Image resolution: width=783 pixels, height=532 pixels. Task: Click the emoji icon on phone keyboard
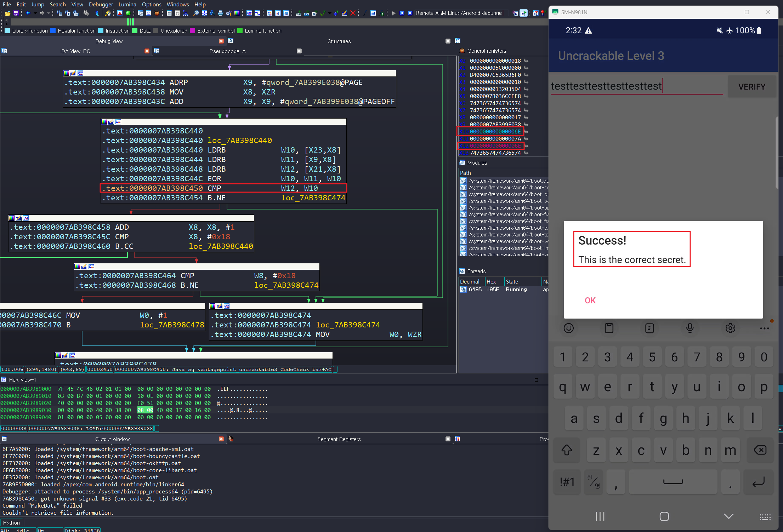(x=568, y=328)
